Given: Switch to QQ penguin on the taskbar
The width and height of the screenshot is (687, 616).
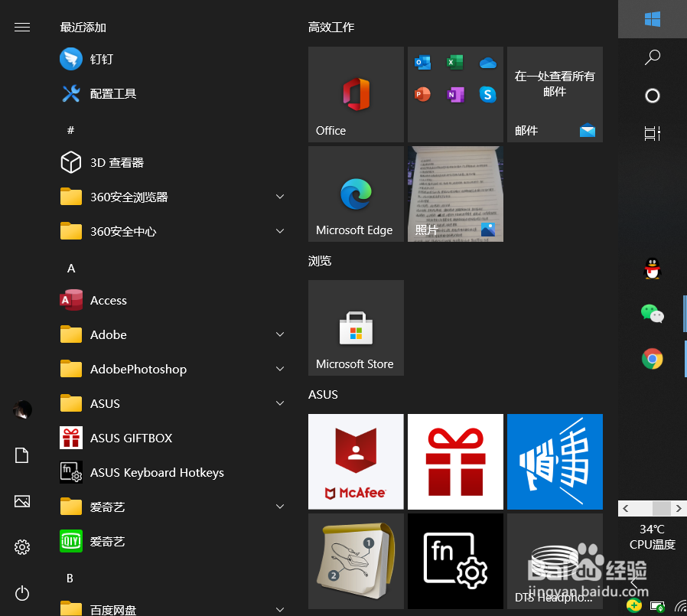Looking at the screenshot, I should click(x=653, y=268).
